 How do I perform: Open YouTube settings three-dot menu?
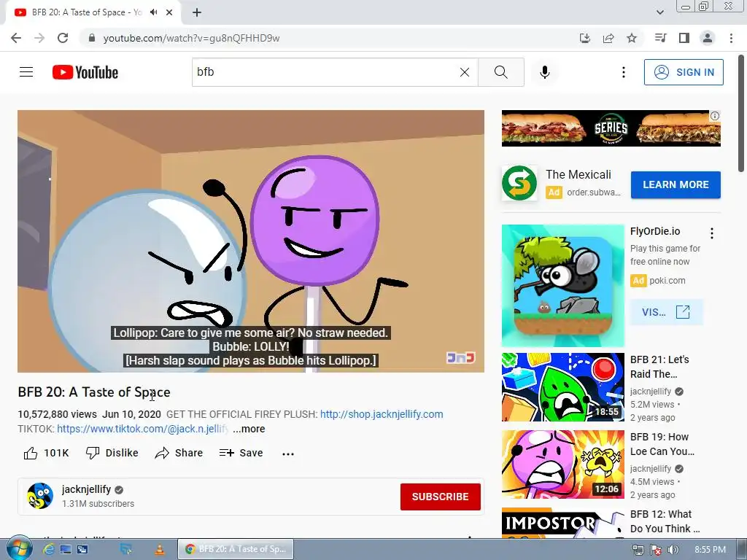click(623, 72)
